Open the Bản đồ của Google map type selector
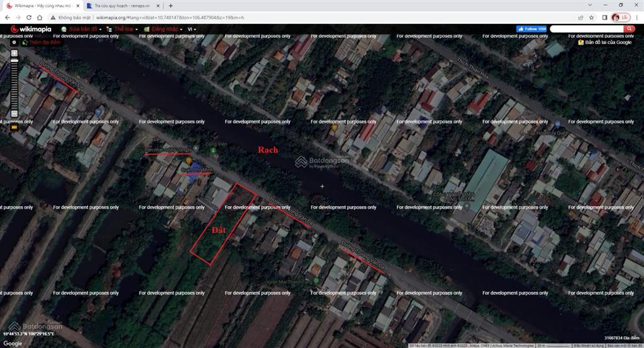644x348 pixels. 605,42
